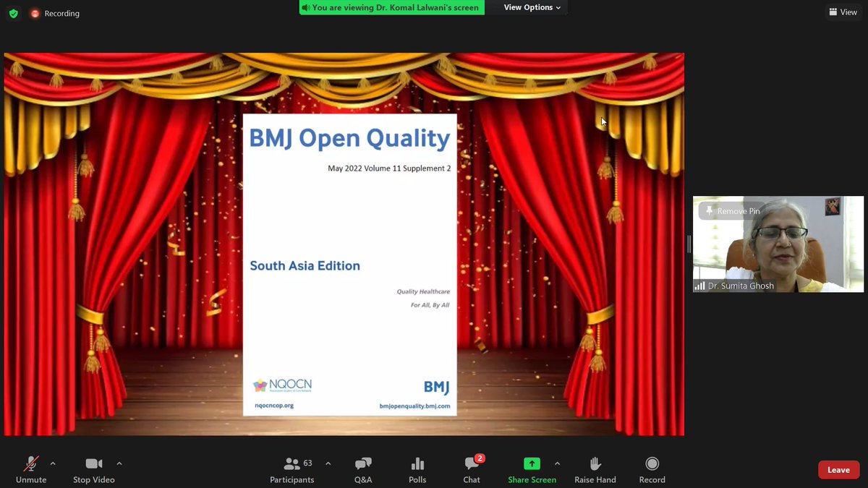Click the green Share Screen button

[532, 469]
